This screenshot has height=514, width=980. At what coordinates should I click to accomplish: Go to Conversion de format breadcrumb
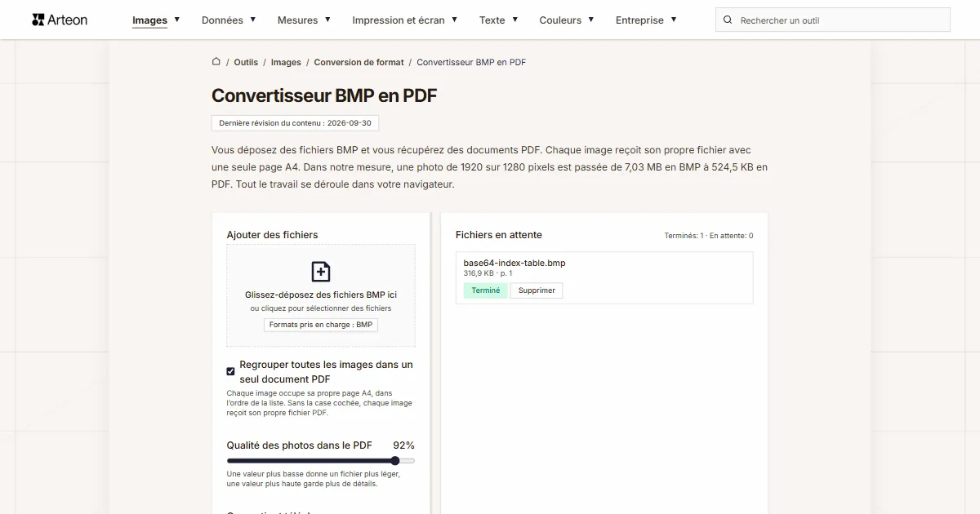pyautogui.click(x=359, y=62)
